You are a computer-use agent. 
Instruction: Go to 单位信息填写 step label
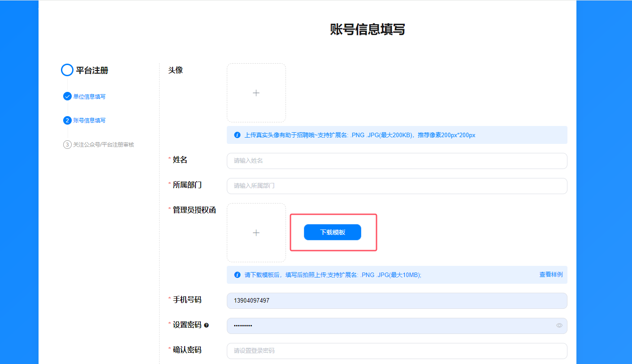(x=90, y=97)
